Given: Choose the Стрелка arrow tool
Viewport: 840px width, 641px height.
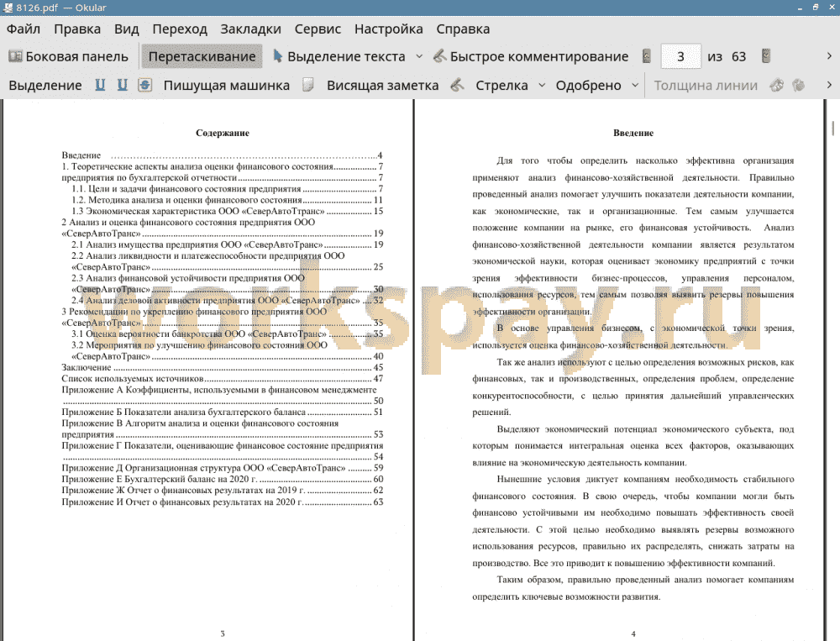Looking at the screenshot, I should click(501, 85).
